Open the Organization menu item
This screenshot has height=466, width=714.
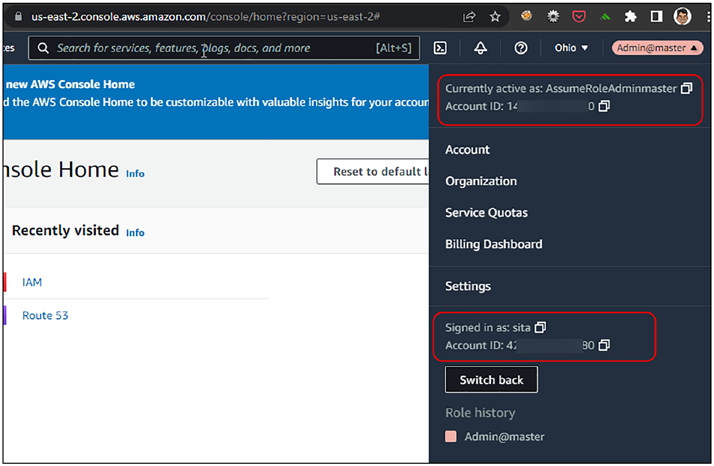481,181
